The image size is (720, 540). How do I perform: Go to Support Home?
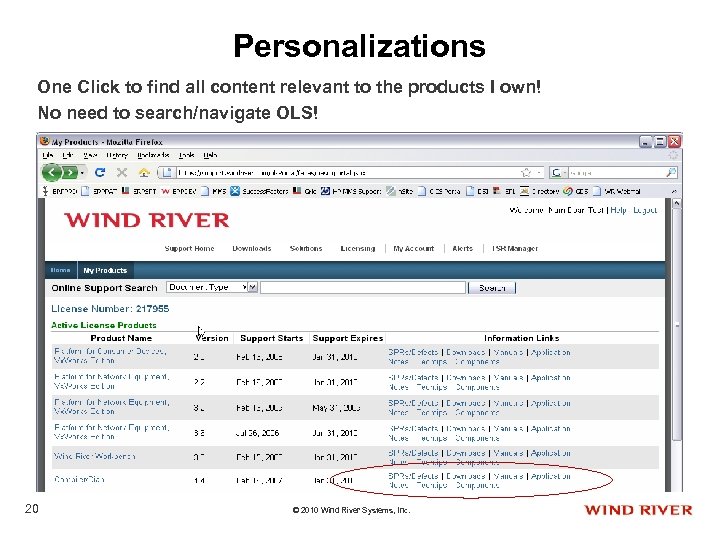[189, 248]
